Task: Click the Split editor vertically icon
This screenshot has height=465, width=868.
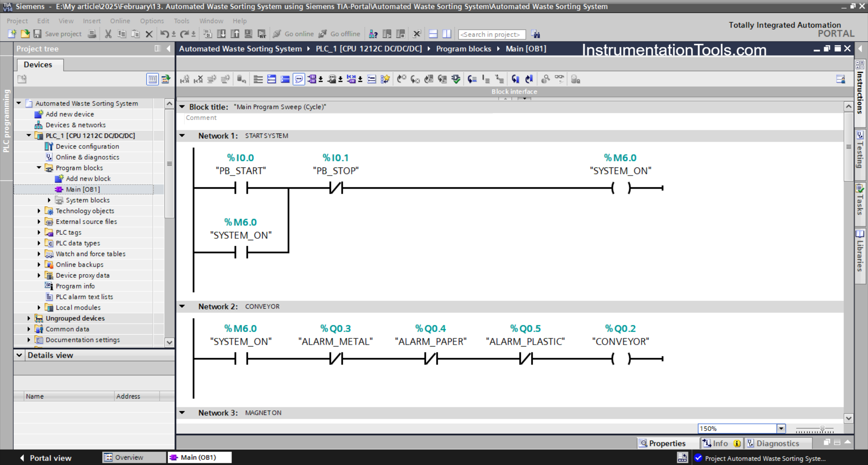Action: (447, 34)
